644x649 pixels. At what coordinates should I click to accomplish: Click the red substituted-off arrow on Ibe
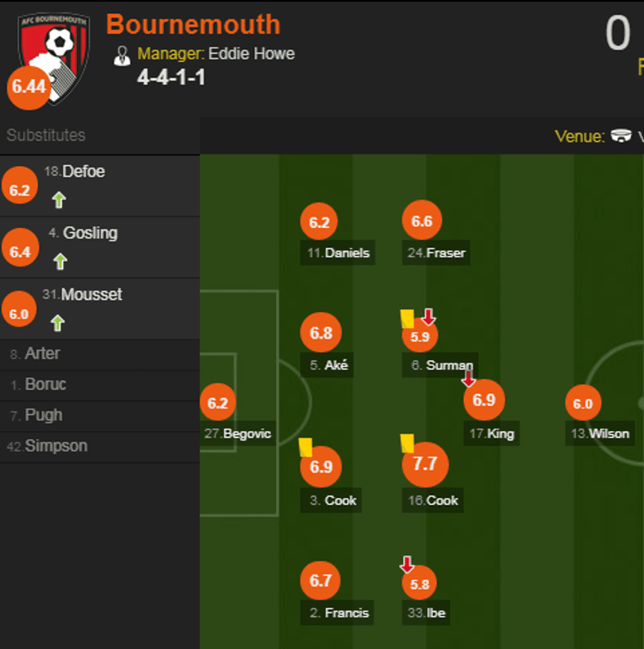407,564
